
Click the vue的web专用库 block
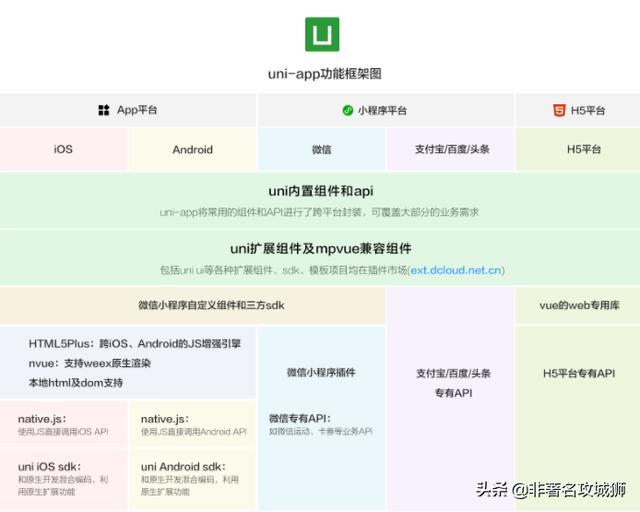(578, 306)
